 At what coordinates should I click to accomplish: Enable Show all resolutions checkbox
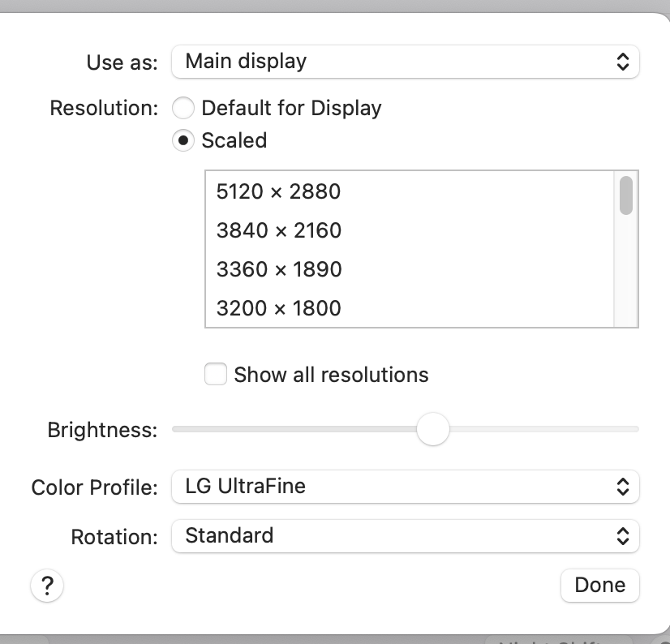click(216, 375)
